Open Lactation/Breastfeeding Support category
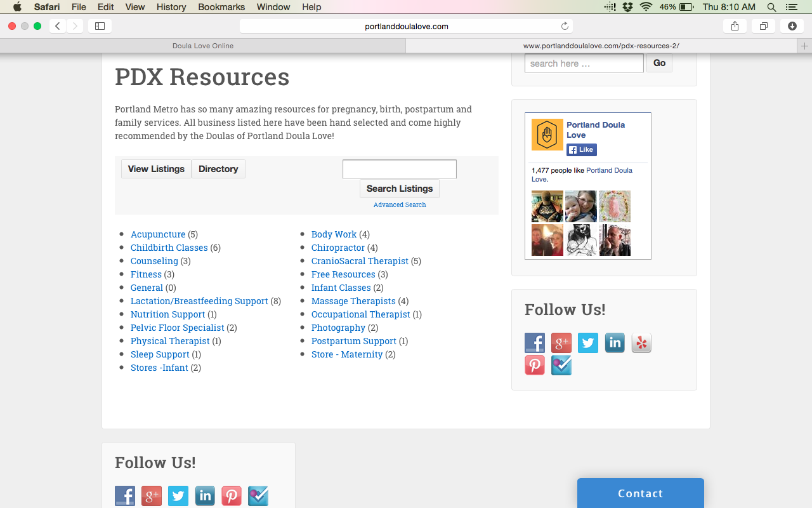This screenshot has height=508, width=812. click(199, 301)
